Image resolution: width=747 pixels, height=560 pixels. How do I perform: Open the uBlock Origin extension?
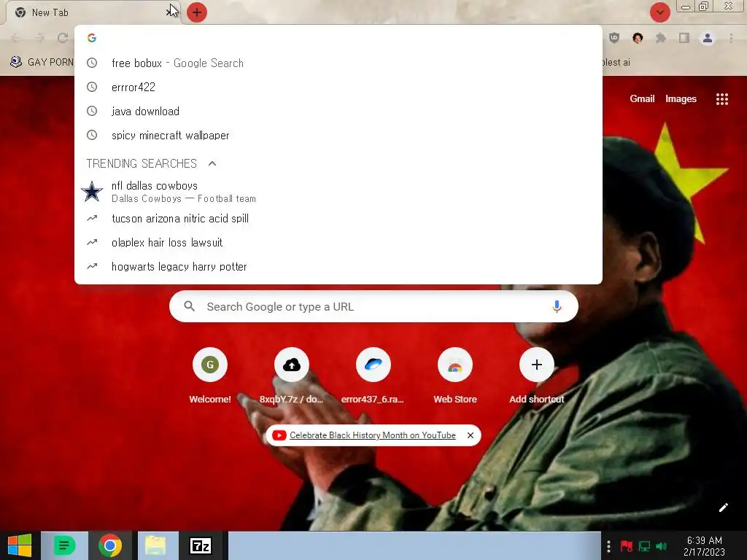coord(614,38)
